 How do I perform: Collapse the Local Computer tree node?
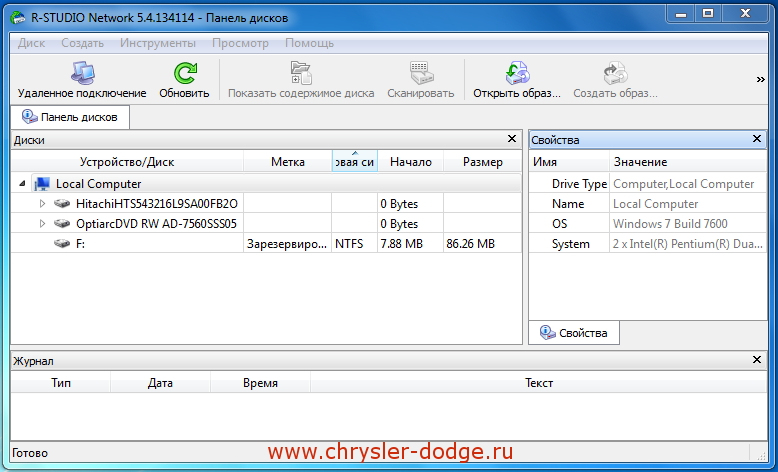tap(22, 184)
